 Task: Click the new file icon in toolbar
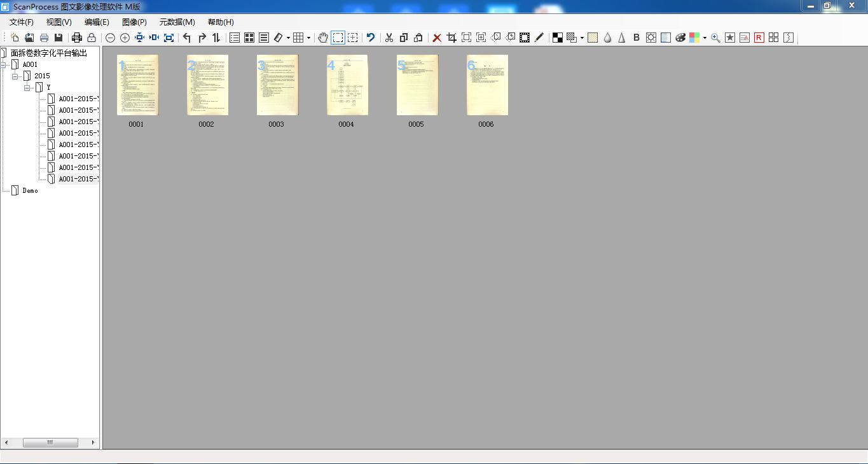coord(15,38)
